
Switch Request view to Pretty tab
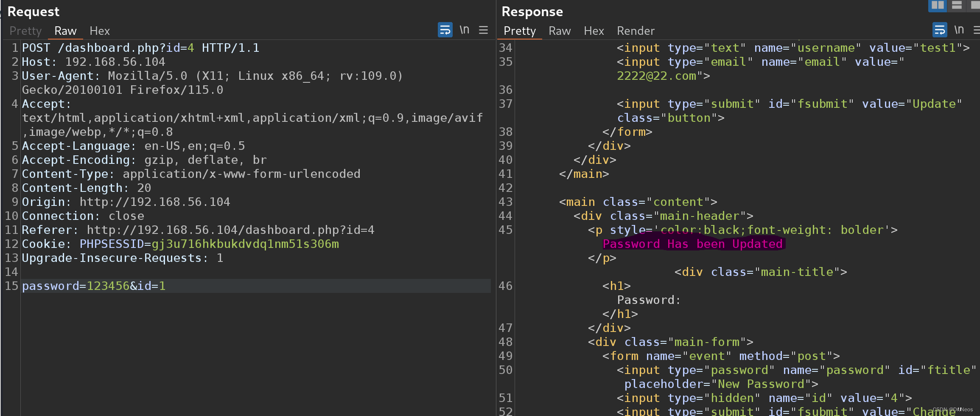(25, 31)
